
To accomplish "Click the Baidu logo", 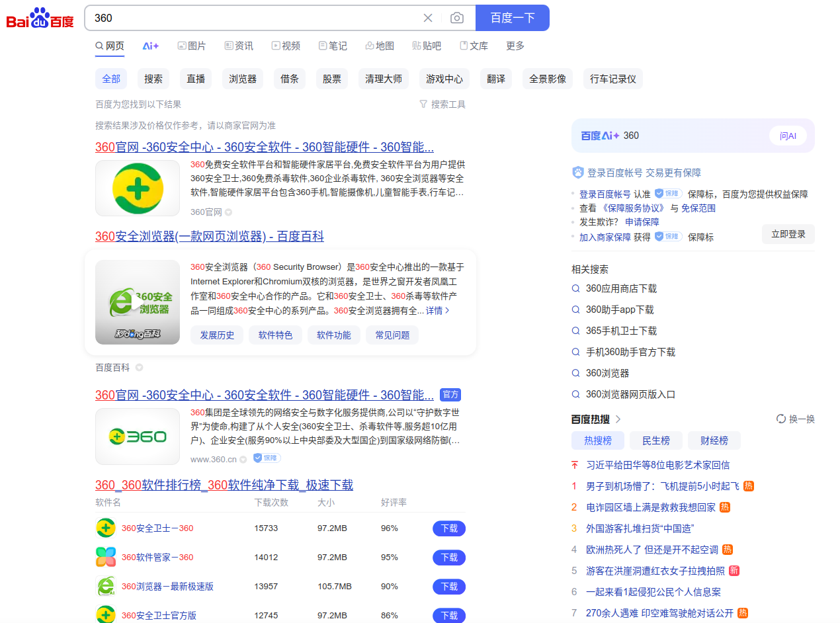I will (x=40, y=19).
